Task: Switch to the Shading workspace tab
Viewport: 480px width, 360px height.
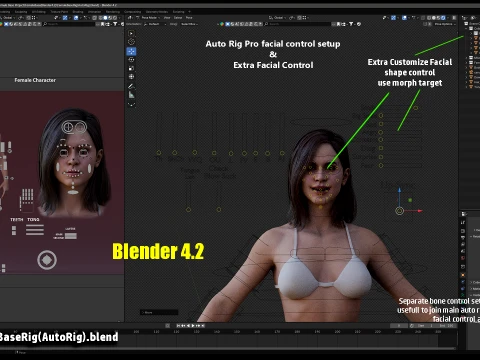Action: coord(78,12)
